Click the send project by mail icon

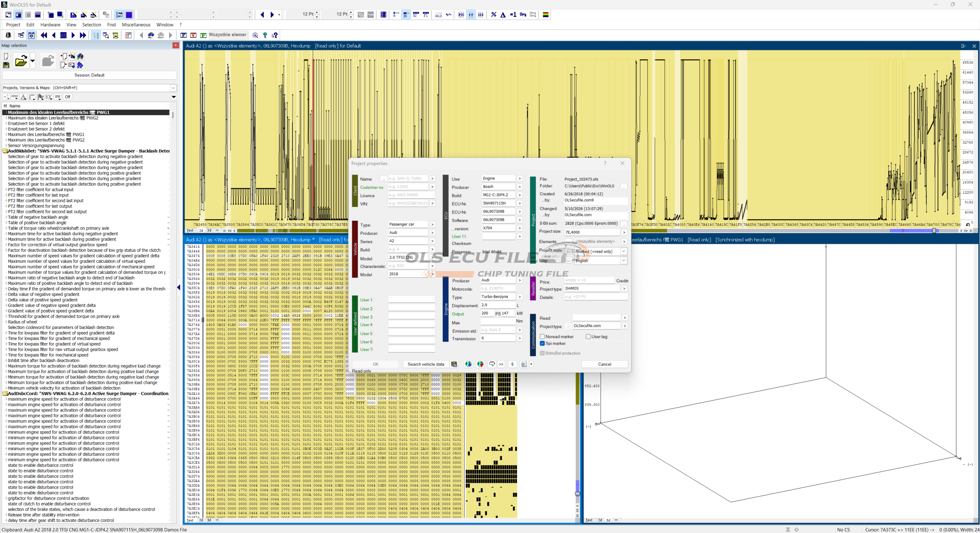72,65
